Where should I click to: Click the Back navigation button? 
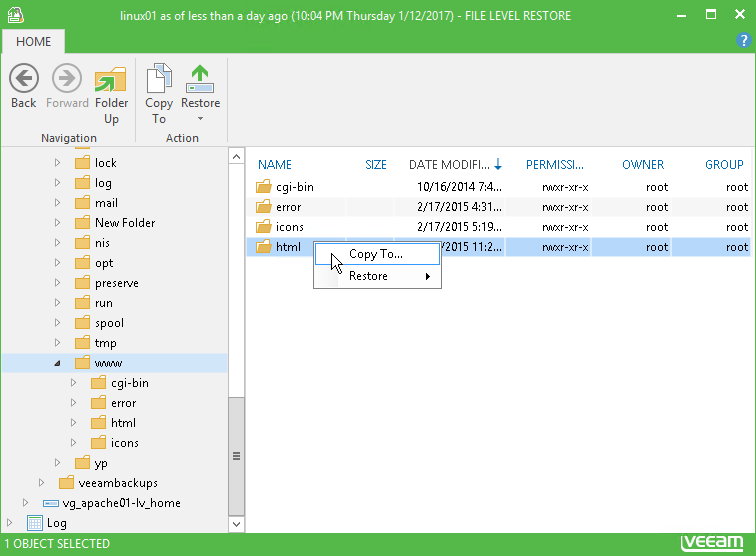24,86
